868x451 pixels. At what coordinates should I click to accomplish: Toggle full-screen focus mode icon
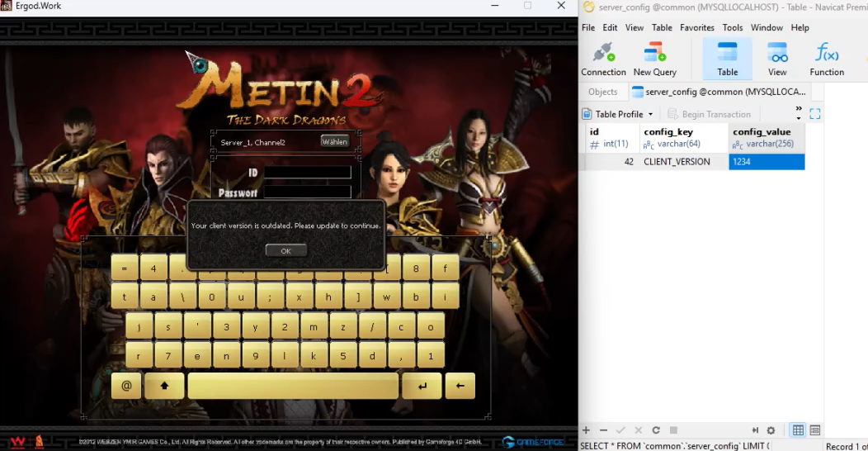tap(815, 114)
